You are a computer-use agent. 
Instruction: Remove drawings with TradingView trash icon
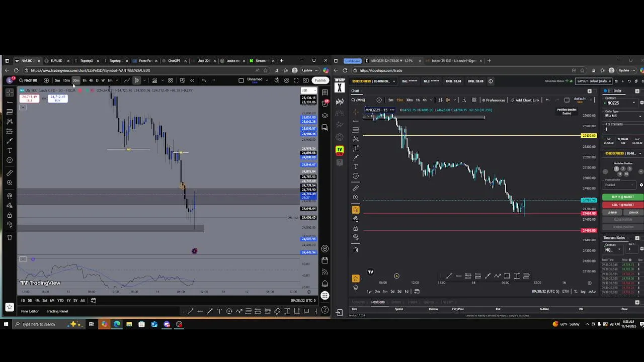tap(10, 238)
